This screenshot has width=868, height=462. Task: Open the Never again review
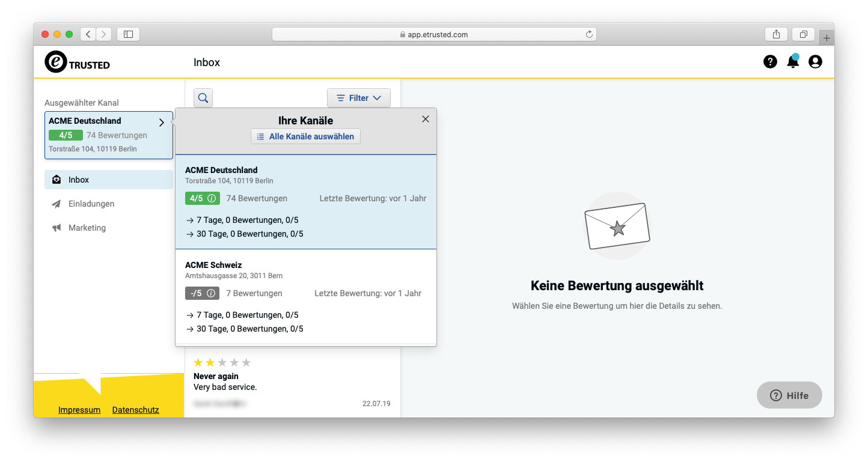292,383
